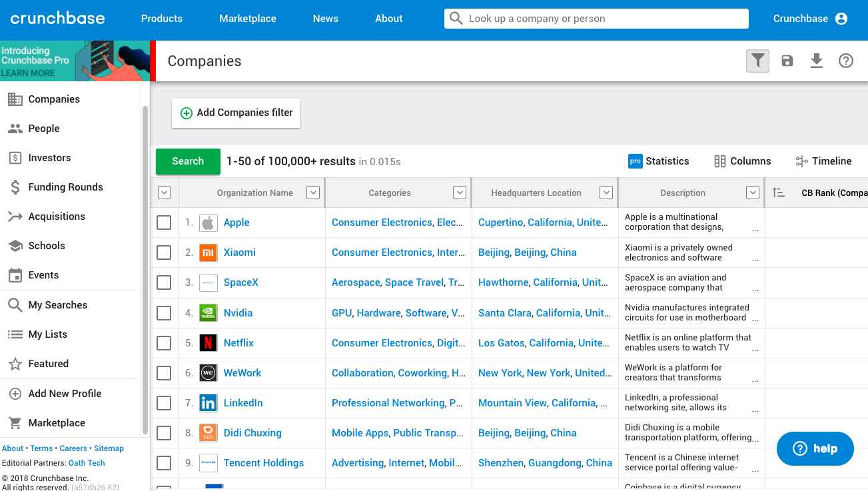Open the Products menu
Screen dimensions: 868x491
pos(162,19)
